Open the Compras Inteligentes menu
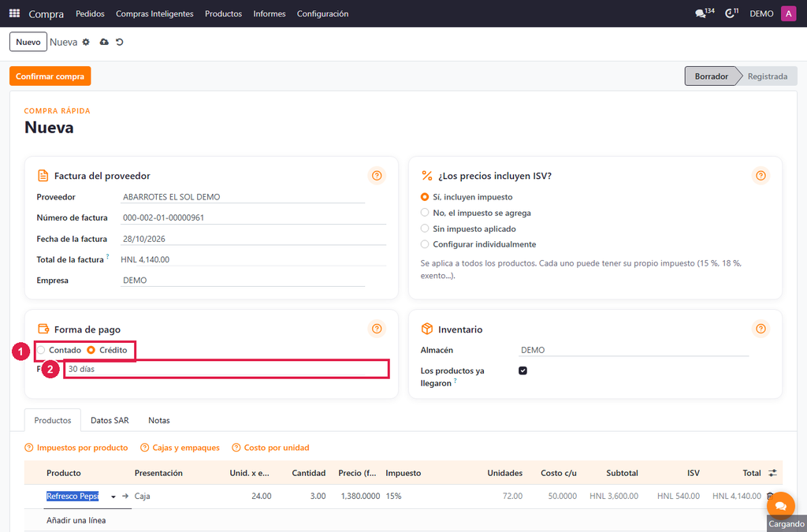Image resolution: width=807 pixels, height=532 pixels. (154, 13)
